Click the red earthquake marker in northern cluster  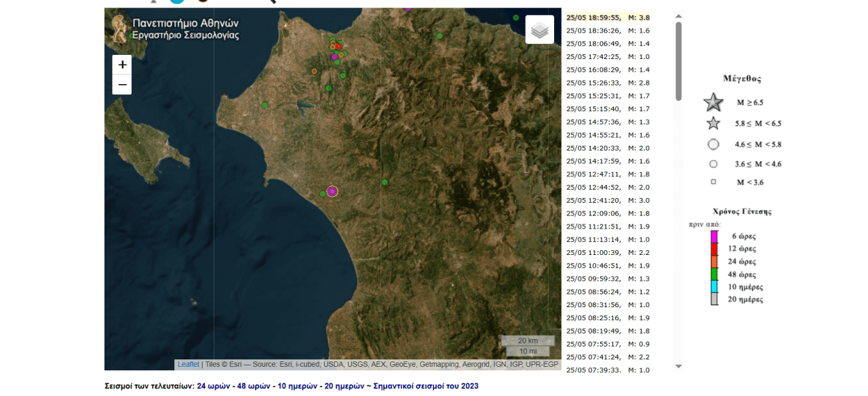(338, 46)
